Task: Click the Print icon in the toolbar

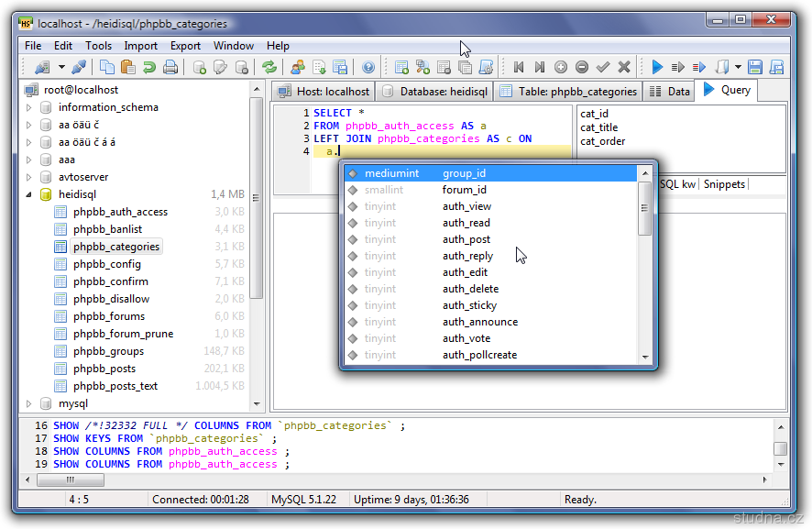Action: click(x=170, y=67)
